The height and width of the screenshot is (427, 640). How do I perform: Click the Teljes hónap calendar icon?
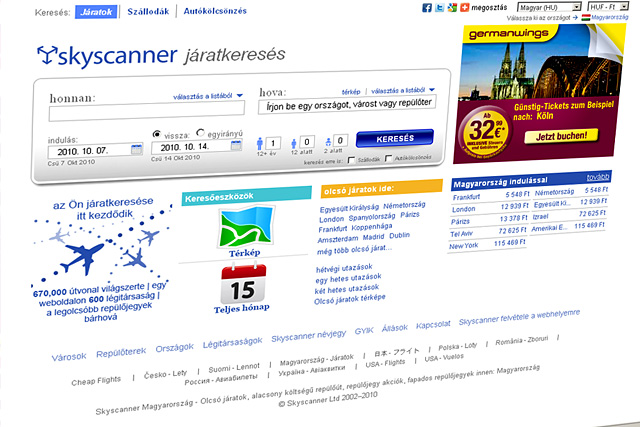coord(243,284)
